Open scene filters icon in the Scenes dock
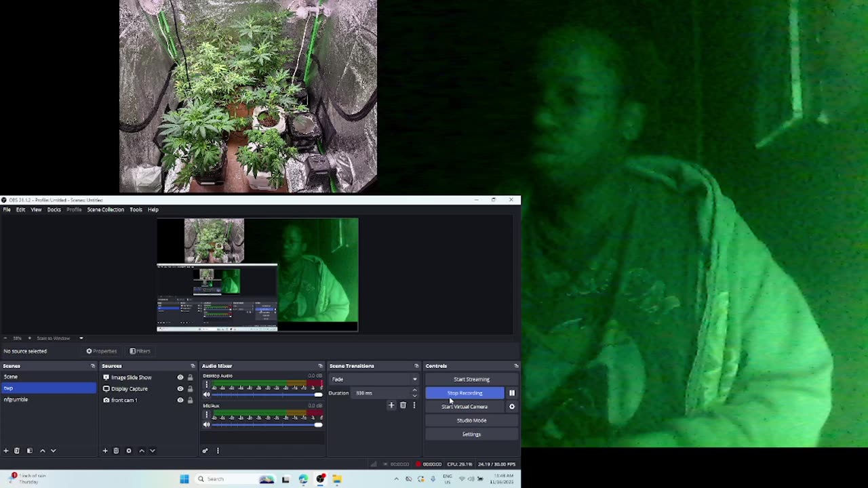Screen dimensions: 868x488 [29, 451]
